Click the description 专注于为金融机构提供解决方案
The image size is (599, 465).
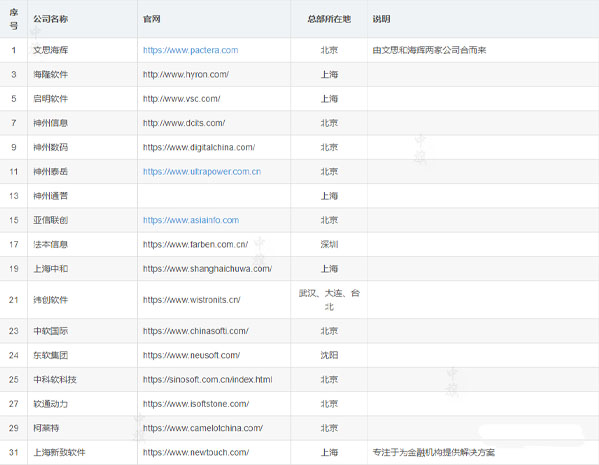coord(434,452)
